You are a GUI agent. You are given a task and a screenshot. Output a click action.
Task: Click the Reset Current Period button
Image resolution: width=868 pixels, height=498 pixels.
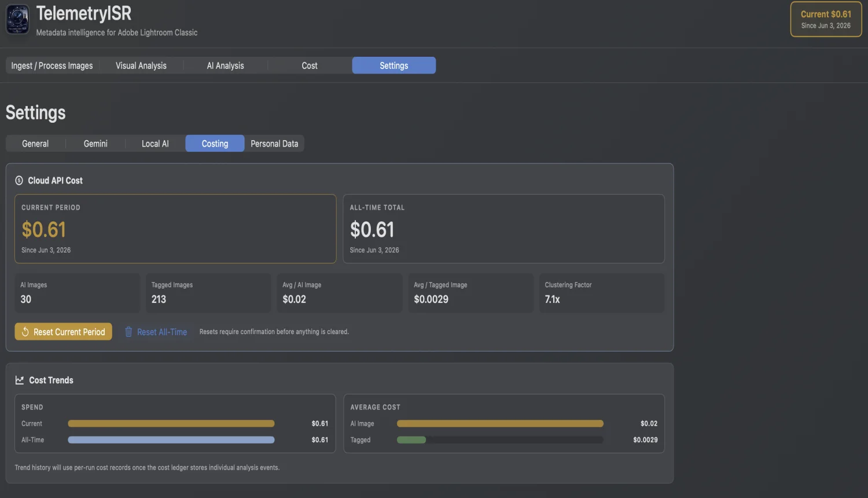coord(64,332)
